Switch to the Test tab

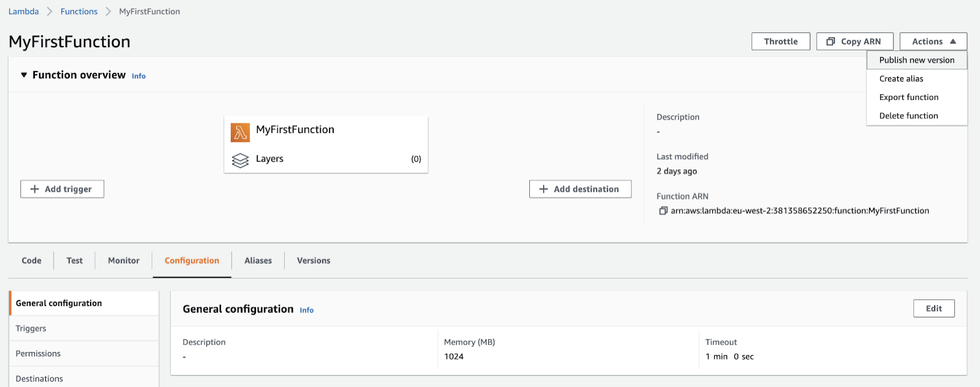click(x=74, y=261)
